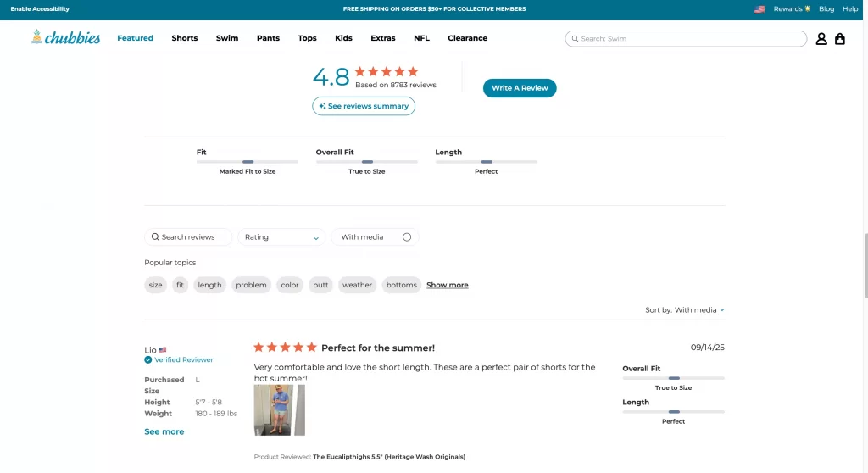
Task: Toggle the With media filter
Action: [x=406, y=237]
